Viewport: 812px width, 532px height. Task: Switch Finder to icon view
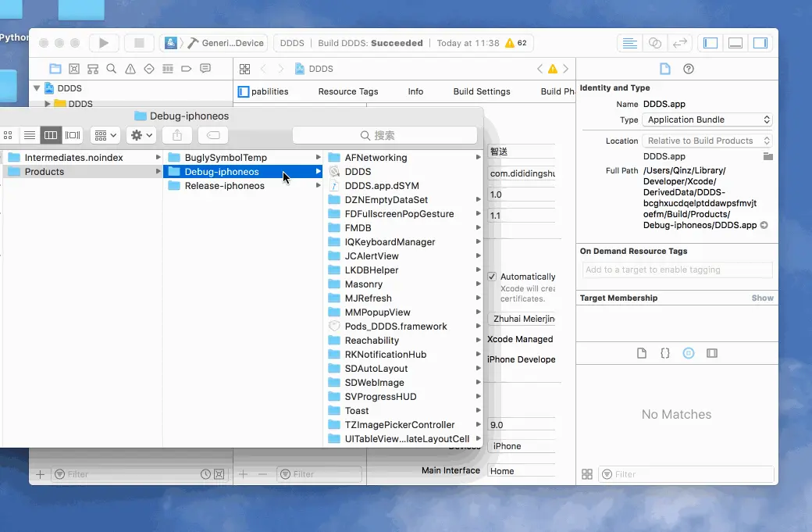(8, 135)
